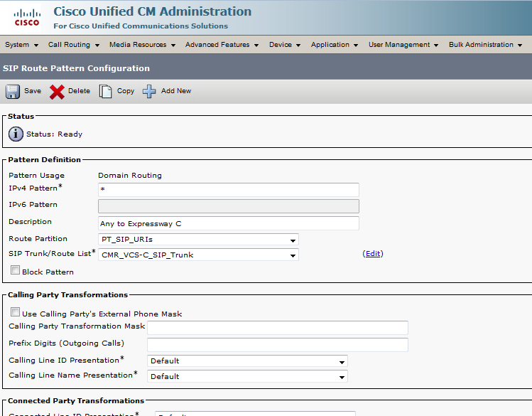Click the Calling Party Transformation Mask field
The width and height of the screenshot is (532, 416).
(x=278, y=327)
